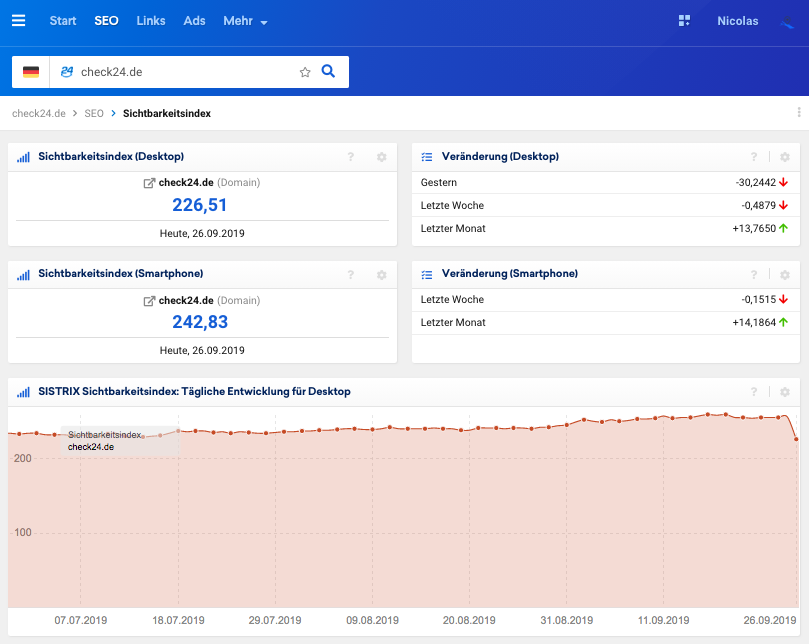809x644 pixels.
Task: Bookmark the domain with the star icon
Action: [x=305, y=72]
